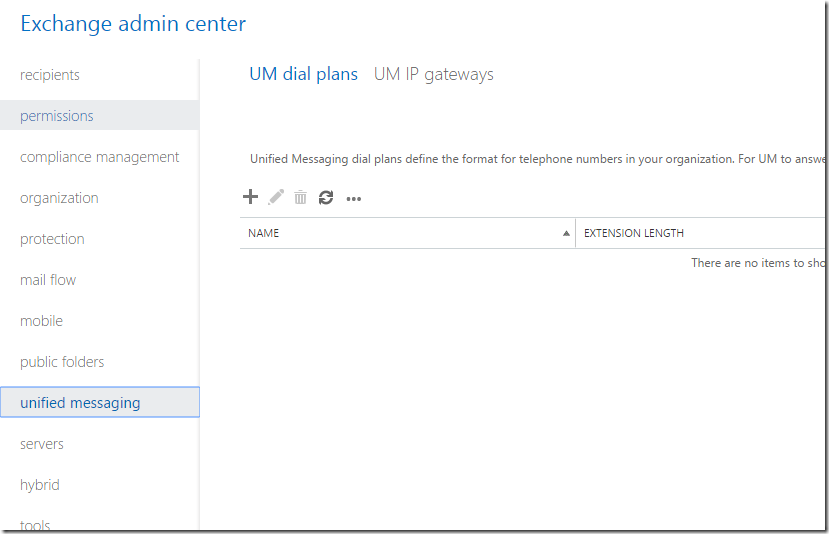Select the unified messaging section
Screen dimensions: 829x534
[x=100, y=402]
